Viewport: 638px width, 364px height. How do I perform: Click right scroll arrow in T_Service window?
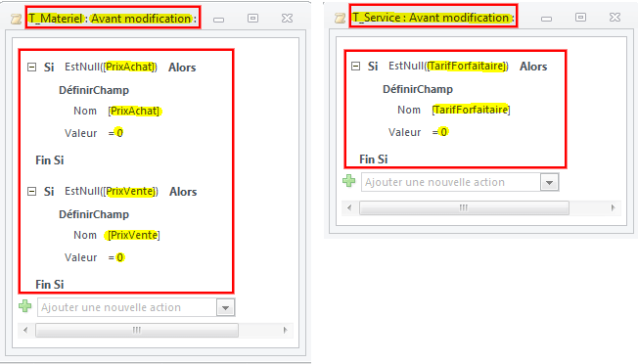tap(614, 207)
